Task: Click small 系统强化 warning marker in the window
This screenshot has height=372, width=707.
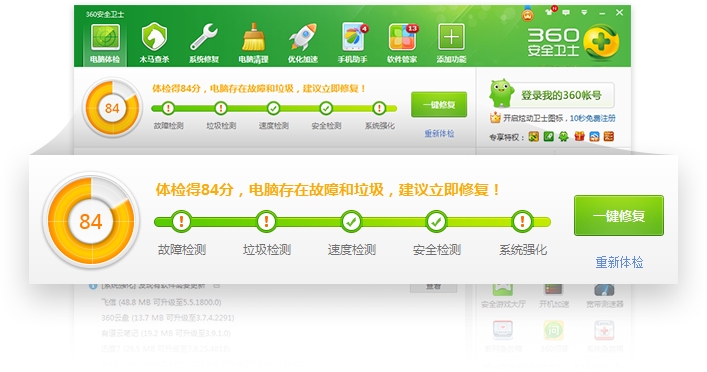Action: (379, 108)
